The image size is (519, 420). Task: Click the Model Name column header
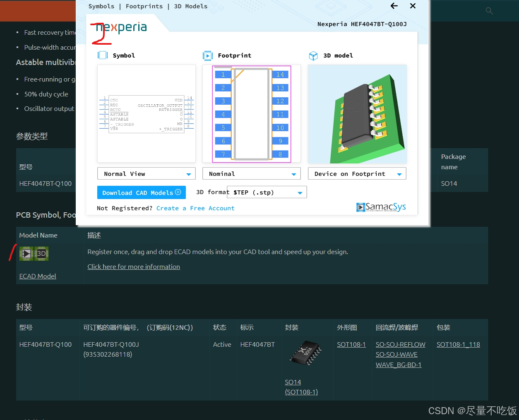pos(38,235)
